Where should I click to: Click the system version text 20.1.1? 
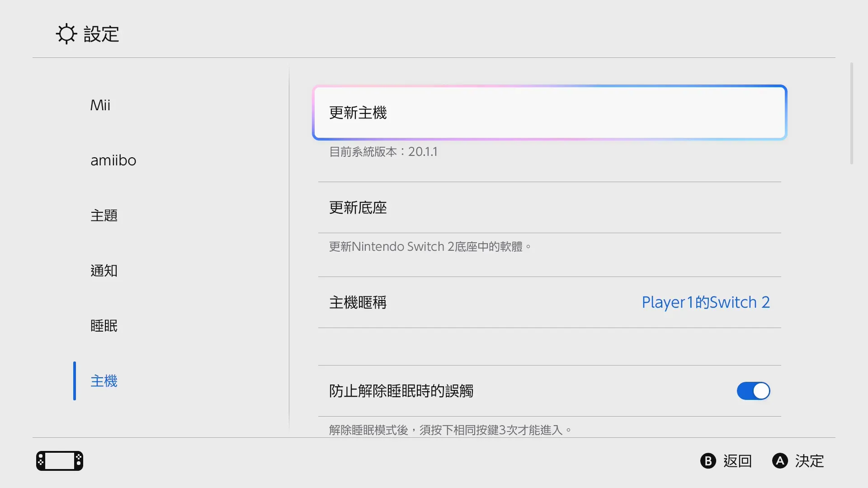[x=382, y=152]
